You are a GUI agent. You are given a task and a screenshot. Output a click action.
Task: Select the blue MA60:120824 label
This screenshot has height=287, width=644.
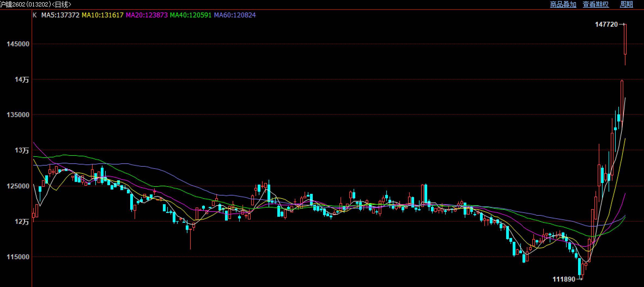point(235,15)
